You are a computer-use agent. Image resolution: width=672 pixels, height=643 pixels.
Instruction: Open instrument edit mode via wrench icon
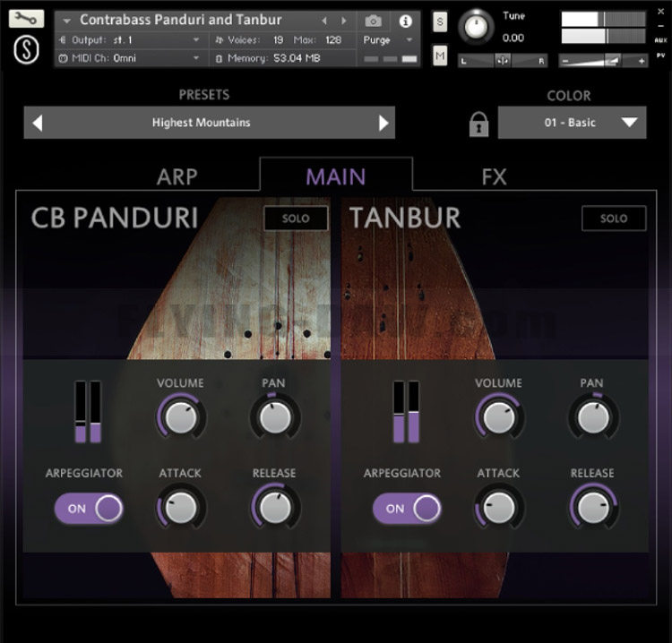[x=26, y=19]
